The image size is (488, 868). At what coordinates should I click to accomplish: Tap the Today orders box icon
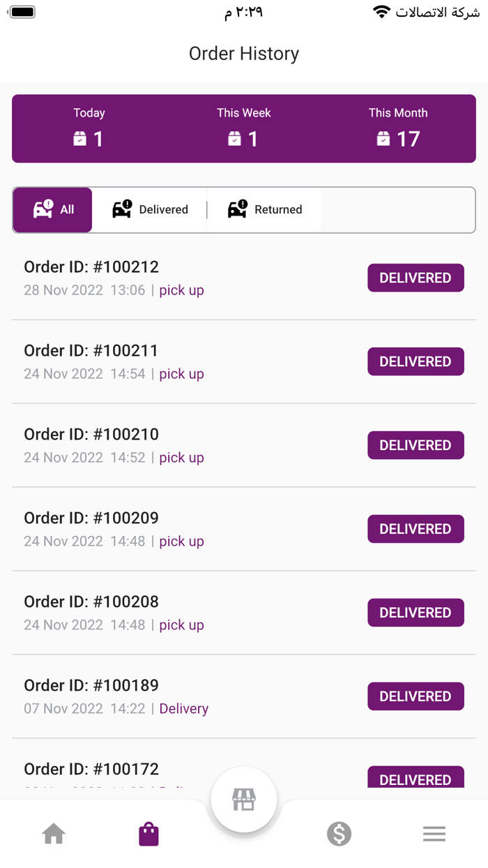pos(80,139)
